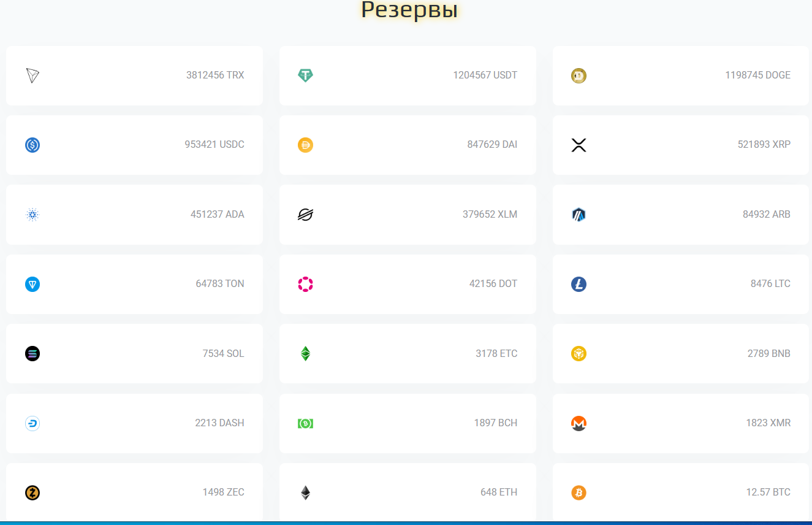Click the 1498 ZEC reserve amount

[223, 492]
